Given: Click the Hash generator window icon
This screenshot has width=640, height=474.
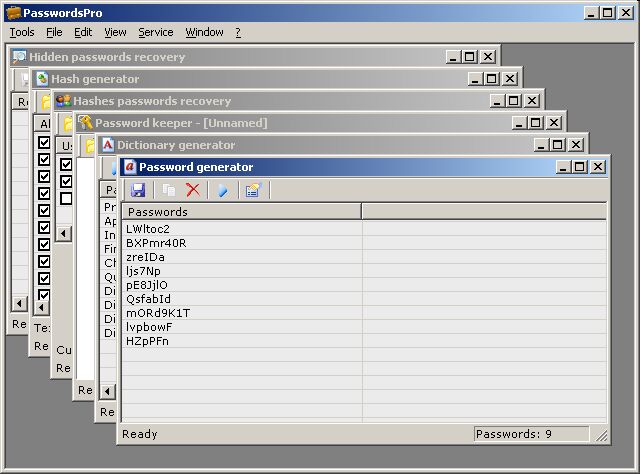Looking at the screenshot, I should coord(42,79).
